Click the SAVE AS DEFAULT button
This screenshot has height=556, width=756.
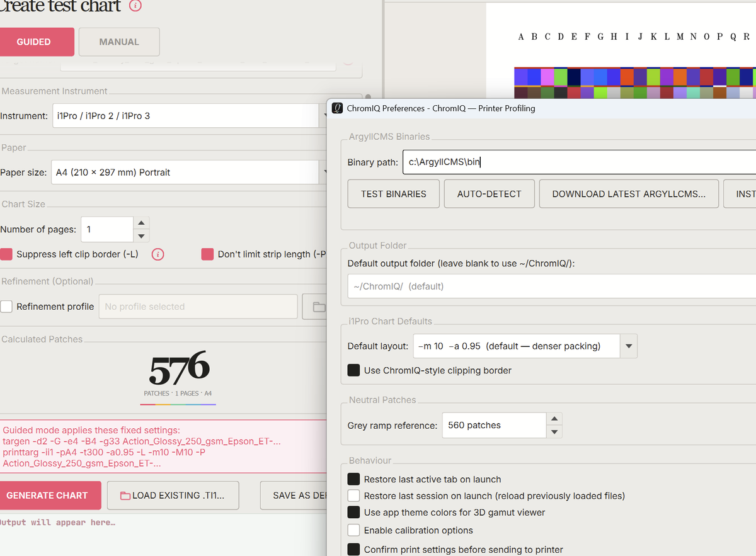[295, 496]
